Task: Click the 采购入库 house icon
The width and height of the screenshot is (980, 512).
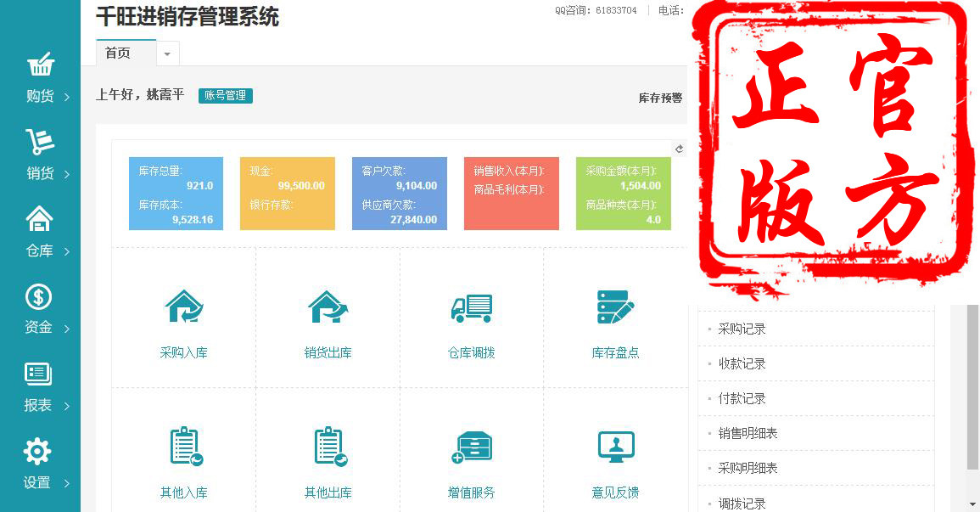Action: click(184, 307)
